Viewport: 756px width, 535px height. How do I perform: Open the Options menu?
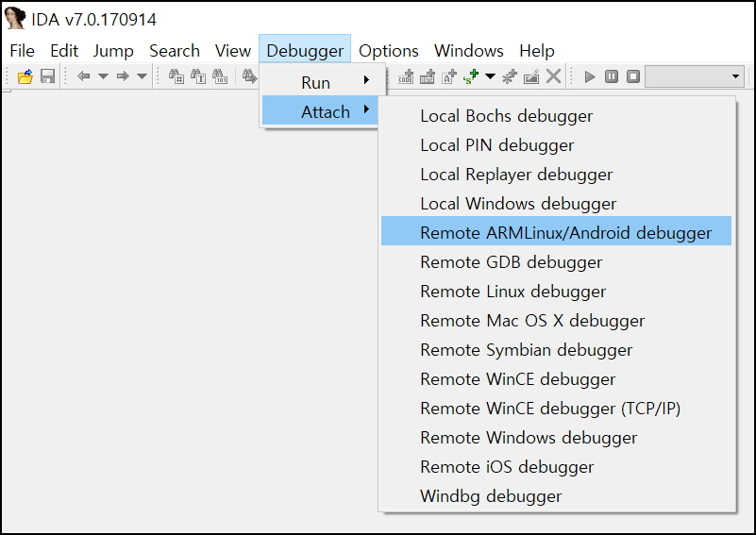389,51
